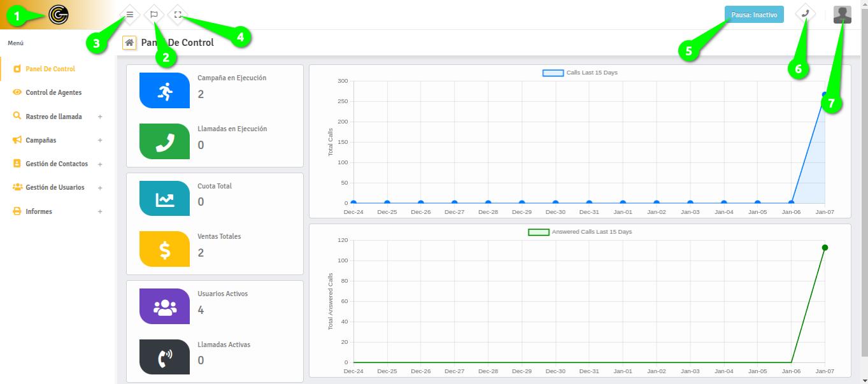Viewport: 868px width, 384px height.
Task: Click the Jan-07 data point on calls chart
Action: point(825,95)
